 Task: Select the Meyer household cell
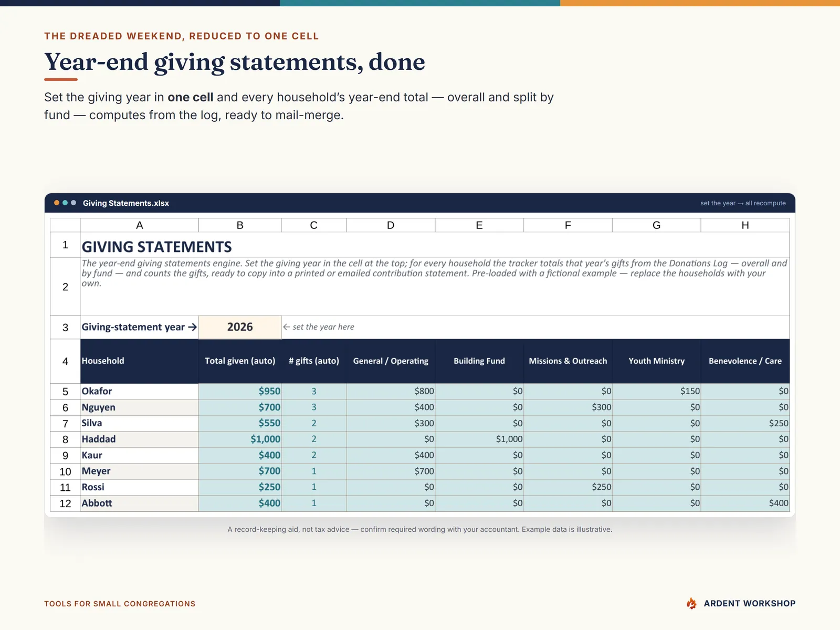pos(140,471)
